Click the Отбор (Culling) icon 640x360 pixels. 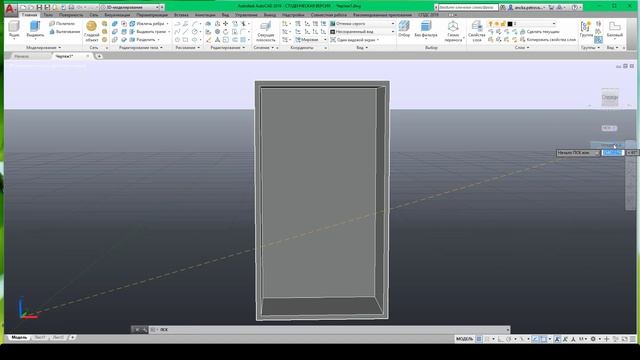point(404,29)
